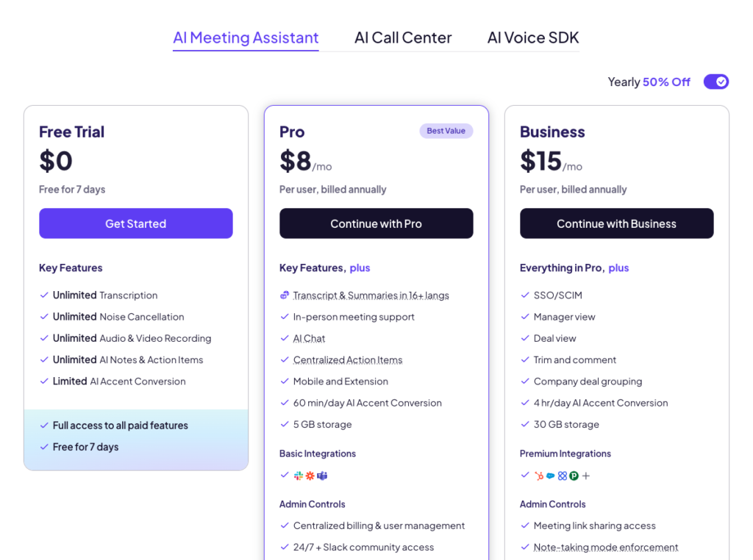753x560 pixels.
Task: Click the Zapier integration icon
Action: pyautogui.click(x=310, y=475)
